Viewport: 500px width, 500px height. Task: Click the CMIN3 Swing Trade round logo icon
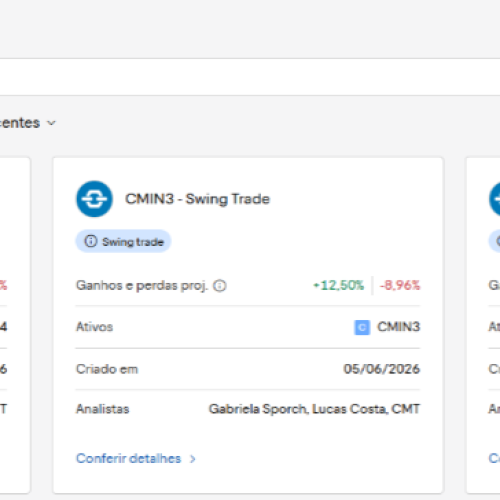(94, 199)
